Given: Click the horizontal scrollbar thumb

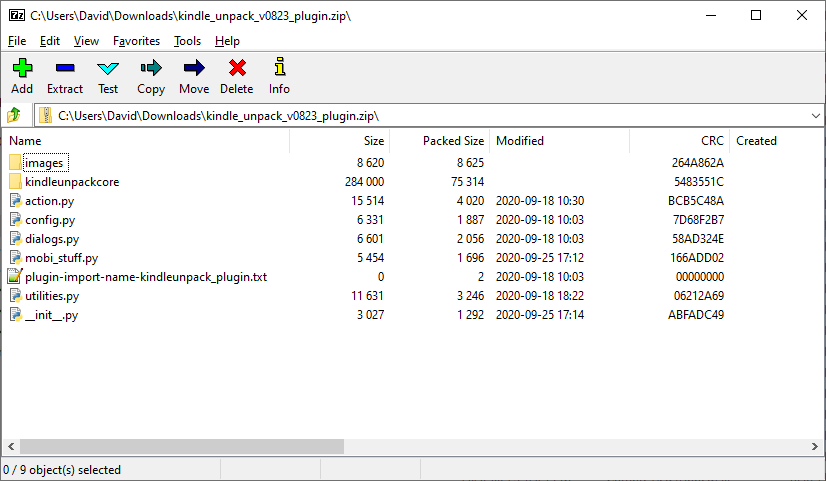Looking at the screenshot, I should 182,446.
